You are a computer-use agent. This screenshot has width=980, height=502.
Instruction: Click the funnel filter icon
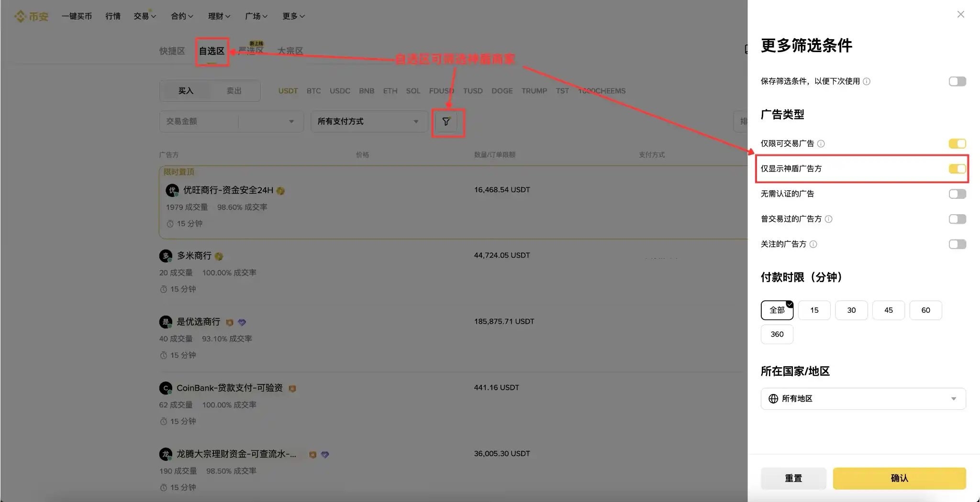tap(446, 121)
